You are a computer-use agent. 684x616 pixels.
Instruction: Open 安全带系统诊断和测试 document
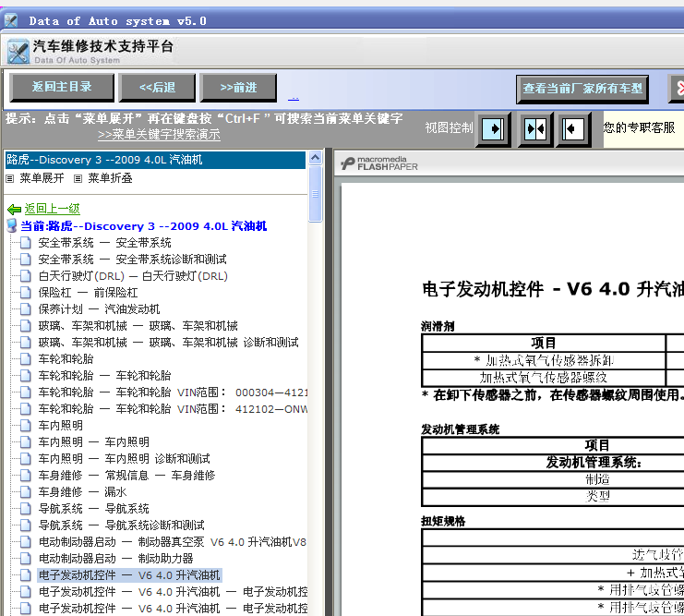pyautogui.click(x=133, y=260)
